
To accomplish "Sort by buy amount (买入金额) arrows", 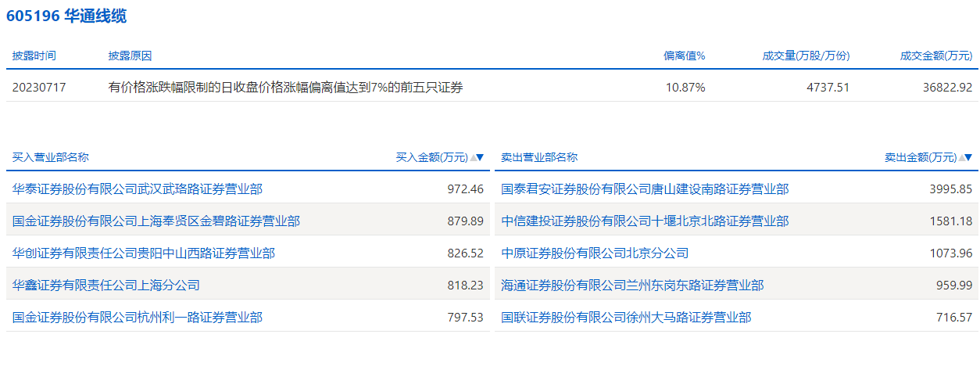I will point(476,157).
